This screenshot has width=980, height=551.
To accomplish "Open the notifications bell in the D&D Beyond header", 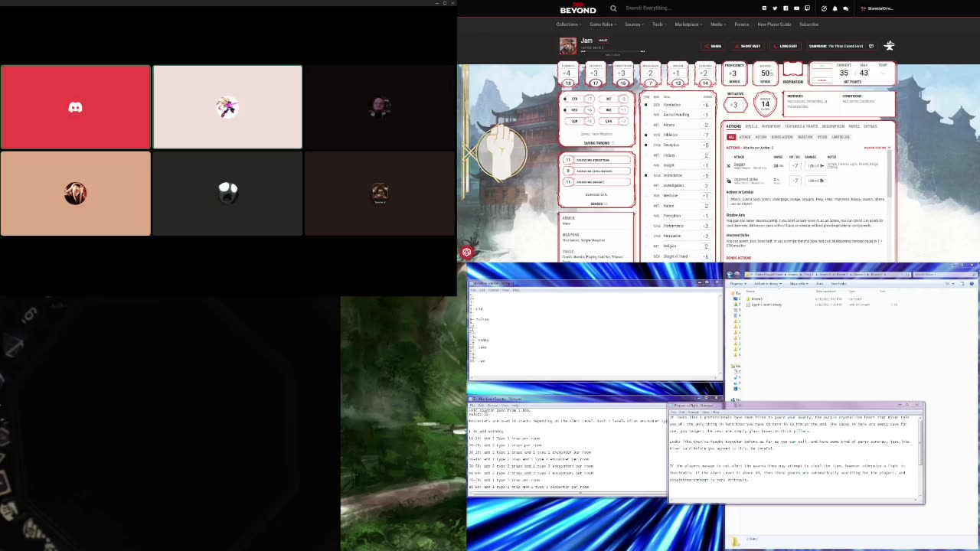I will pos(835,8).
